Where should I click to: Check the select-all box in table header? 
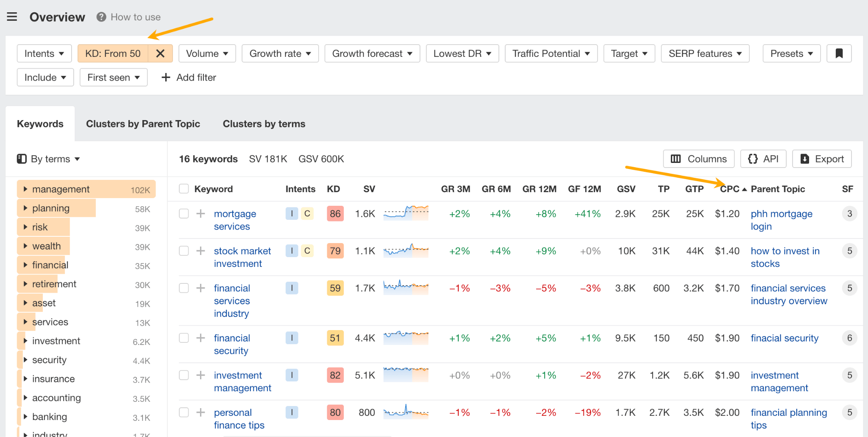184,188
